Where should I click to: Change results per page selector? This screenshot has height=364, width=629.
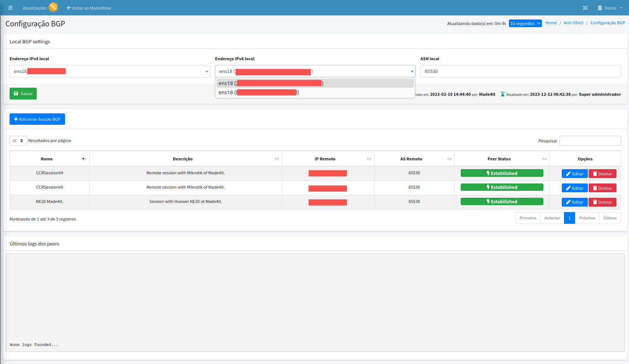(18, 141)
